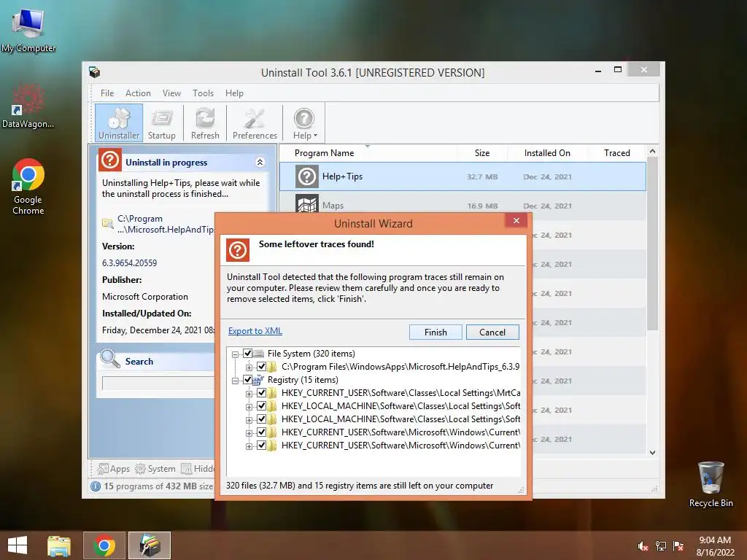Click the Search magnifier icon

click(110, 359)
